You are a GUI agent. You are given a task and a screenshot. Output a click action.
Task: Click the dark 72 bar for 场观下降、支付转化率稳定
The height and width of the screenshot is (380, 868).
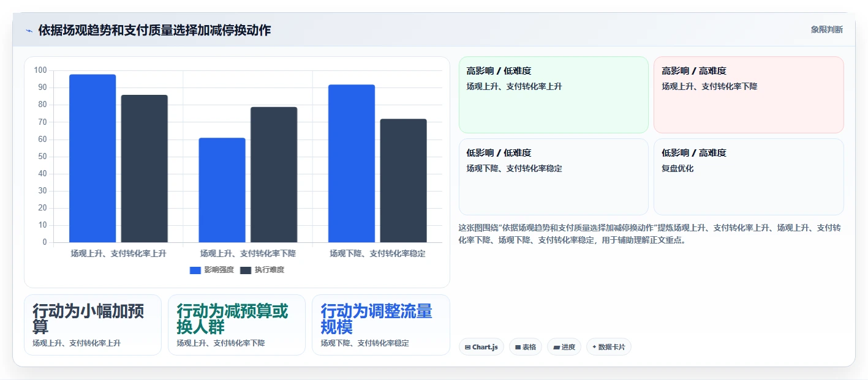pos(403,181)
